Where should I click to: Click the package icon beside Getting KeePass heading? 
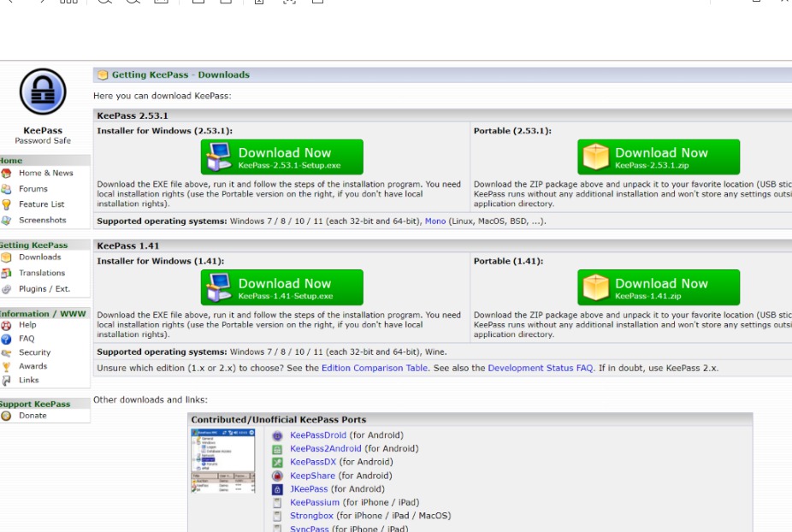[x=103, y=74]
